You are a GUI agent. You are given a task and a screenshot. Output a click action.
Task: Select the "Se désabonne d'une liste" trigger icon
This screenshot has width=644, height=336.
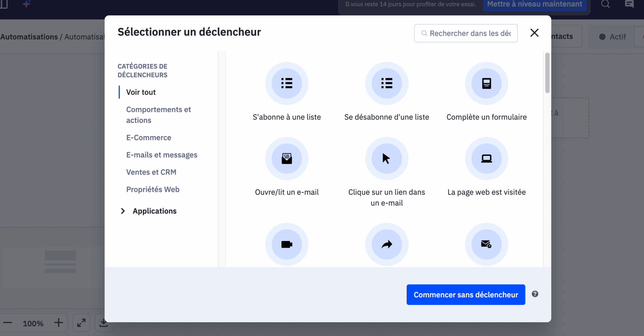[386, 83]
